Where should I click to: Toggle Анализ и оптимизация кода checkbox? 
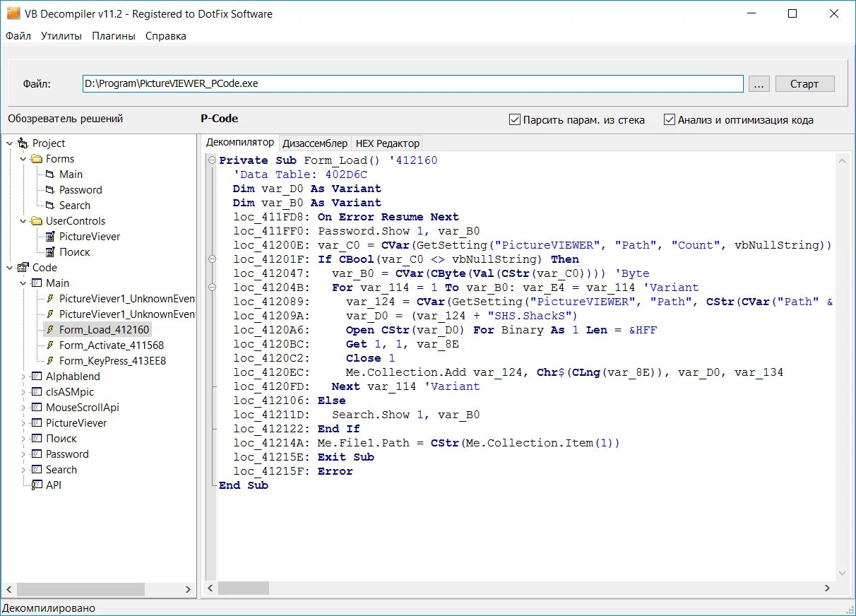670,119
